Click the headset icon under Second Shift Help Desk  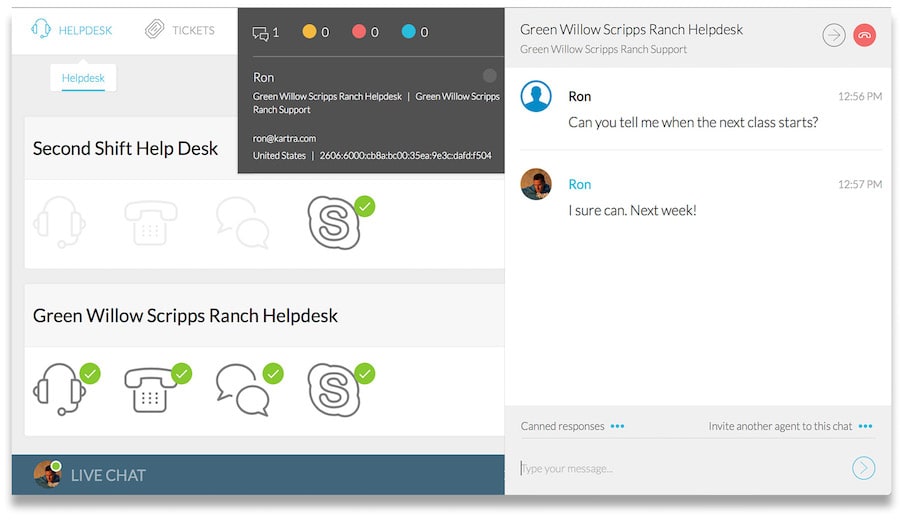(59, 223)
